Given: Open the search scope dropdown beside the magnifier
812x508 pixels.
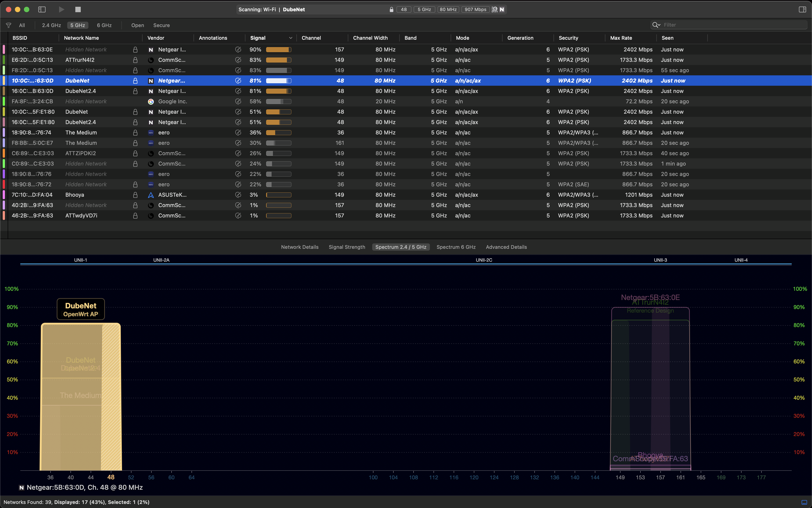Looking at the screenshot, I should [x=659, y=25].
